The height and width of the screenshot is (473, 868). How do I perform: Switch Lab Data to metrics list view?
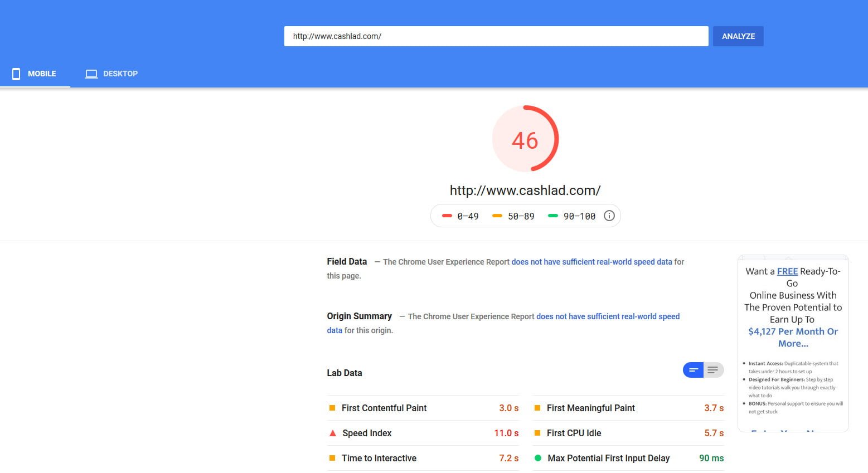pos(693,369)
